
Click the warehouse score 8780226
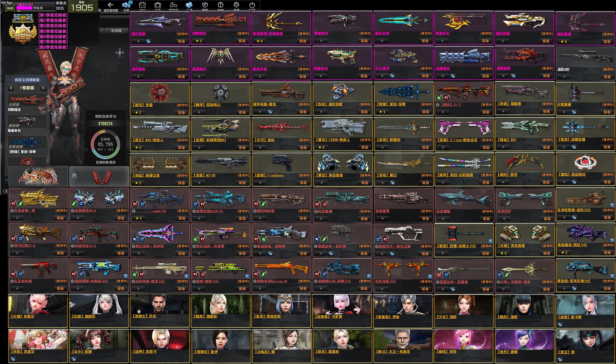point(105,124)
